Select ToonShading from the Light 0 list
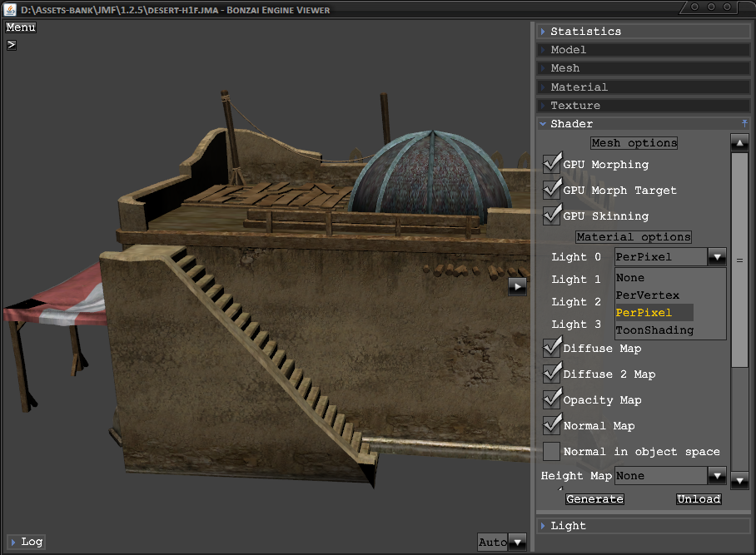Viewport: 756px width, 555px height. 654,330
